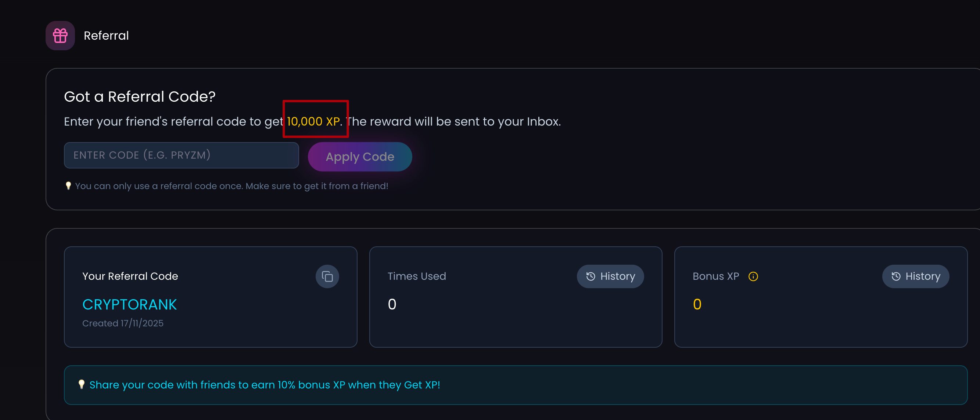Click the highlighted 10,000 XP text
The height and width of the screenshot is (420, 980).
click(313, 121)
